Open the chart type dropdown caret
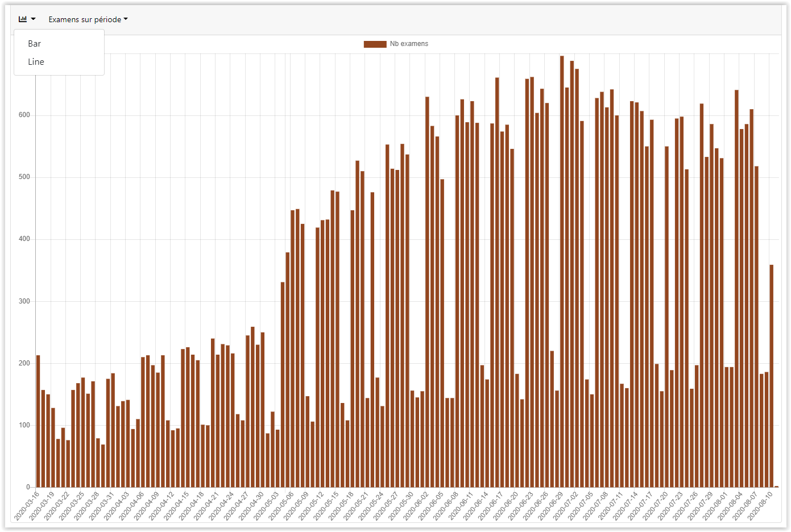The width and height of the screenshot is (791, 532). (x=34, y=19)
